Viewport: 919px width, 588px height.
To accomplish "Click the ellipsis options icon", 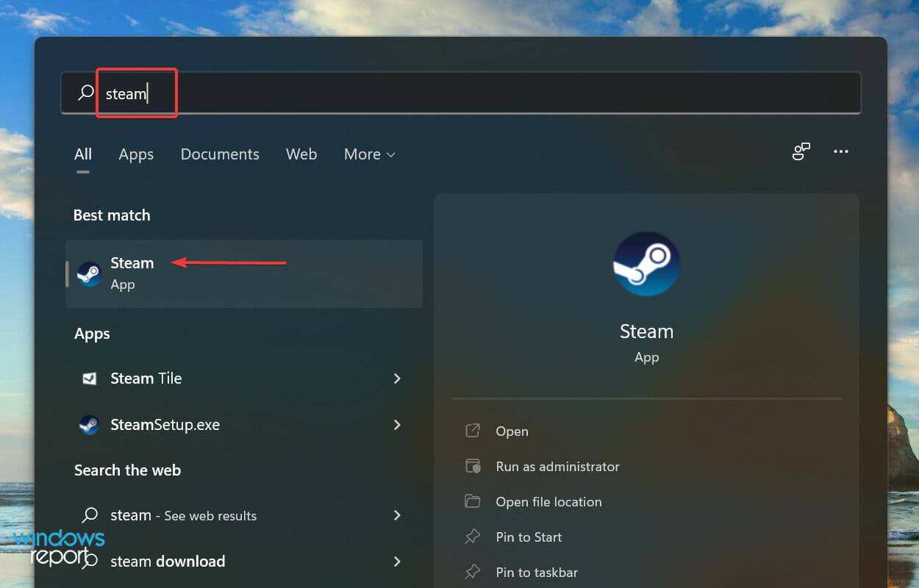I will tap(841, 151).
